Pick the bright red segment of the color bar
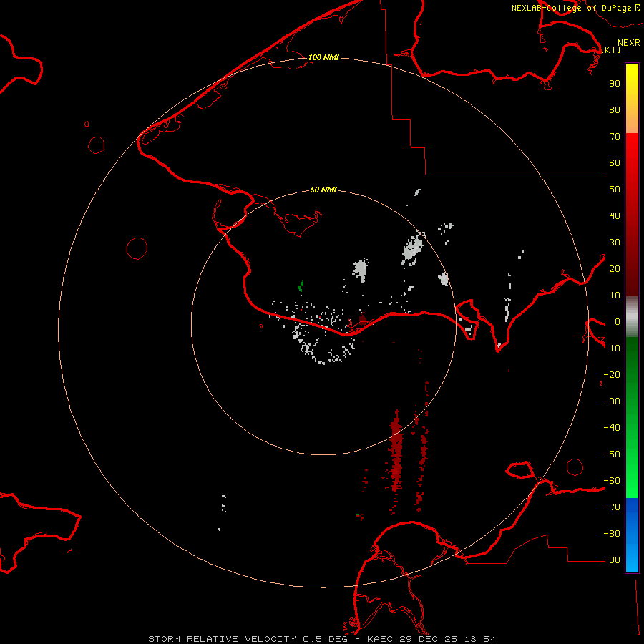This screenshot has width=644, height=644. click(x=632, y=215)
